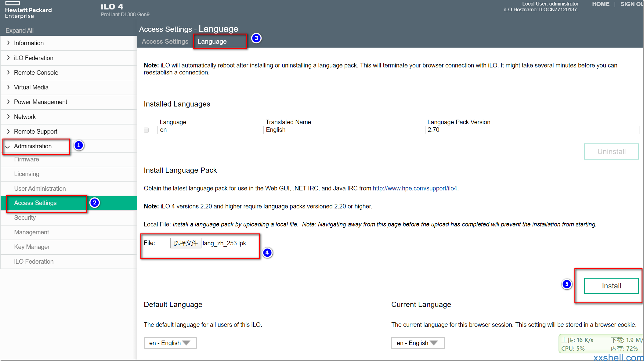The width and height of the screenshot is (644, 361).
Task: Open Management under Administration
Action: [31, 232]
